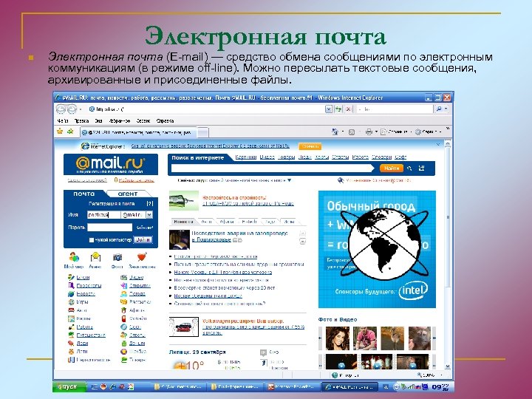Click the Photo camera icon
The width and height of the screenshot is (532, 399).
coord(117,257)
